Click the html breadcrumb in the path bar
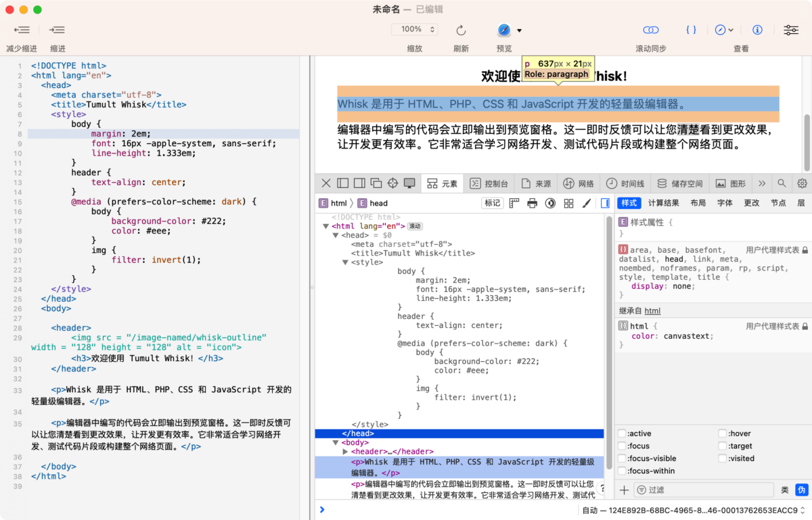Viewport: 812px width, 520px height. (333, 203)
